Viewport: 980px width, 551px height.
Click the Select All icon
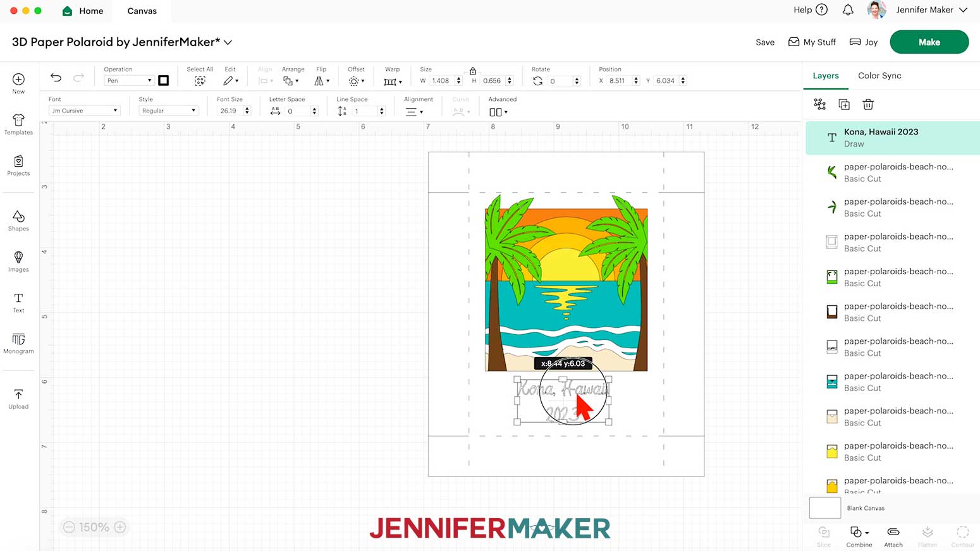[200, 81]
